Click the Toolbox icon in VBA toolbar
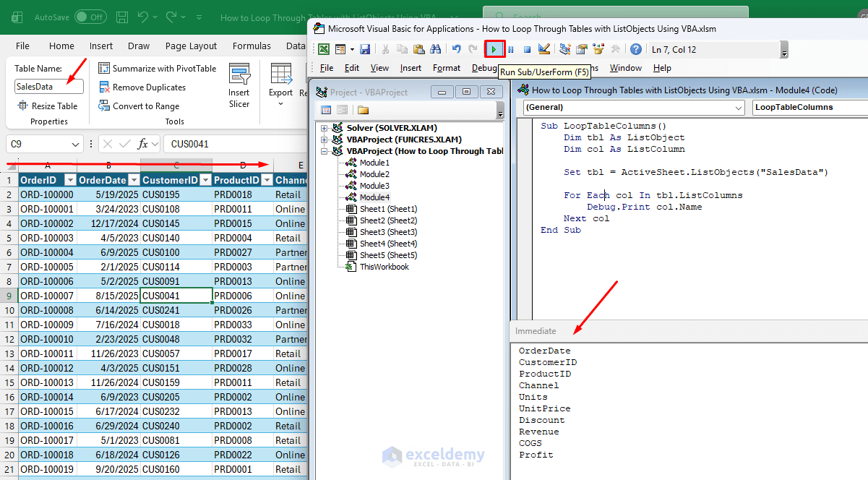This screenshot has width=868, height=480. pyautogui.click(x=615, y=49)
